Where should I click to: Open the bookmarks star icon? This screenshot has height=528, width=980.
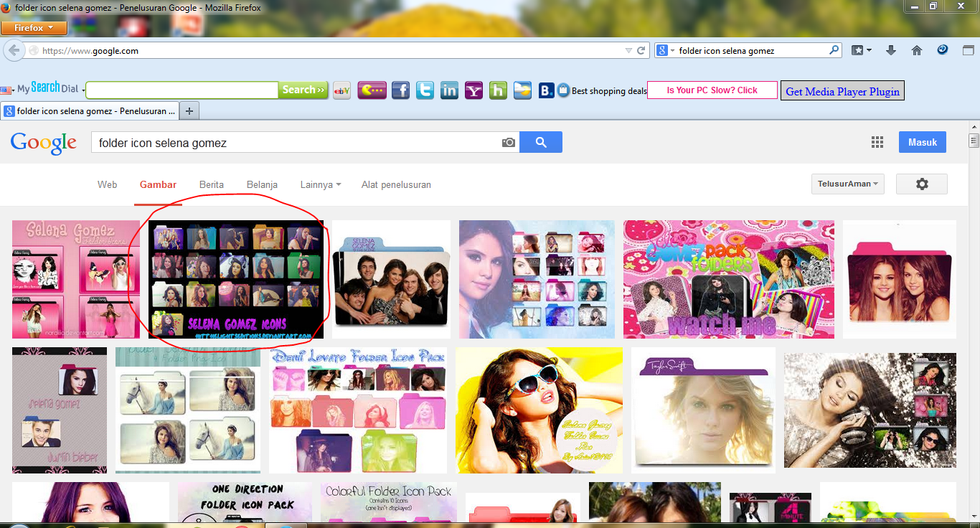point(857,50)
